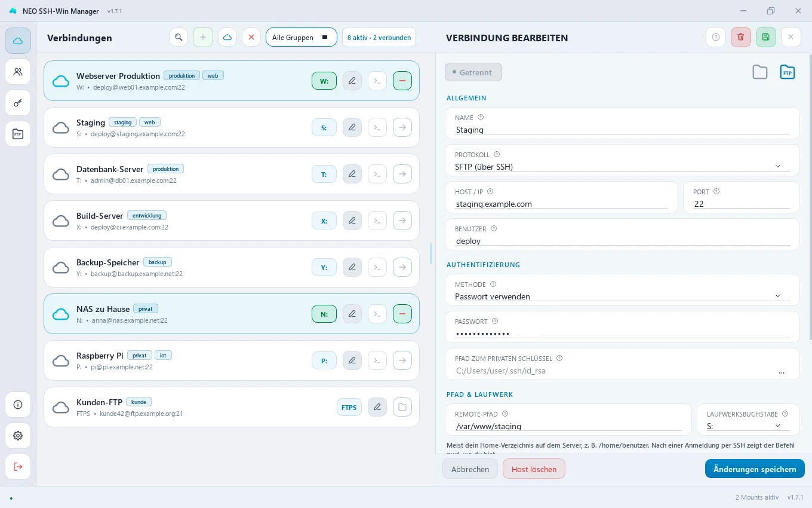Click the 8 aktiv · 2 verbunden badge
Screen dimensions: 812x508
[379, 37]
